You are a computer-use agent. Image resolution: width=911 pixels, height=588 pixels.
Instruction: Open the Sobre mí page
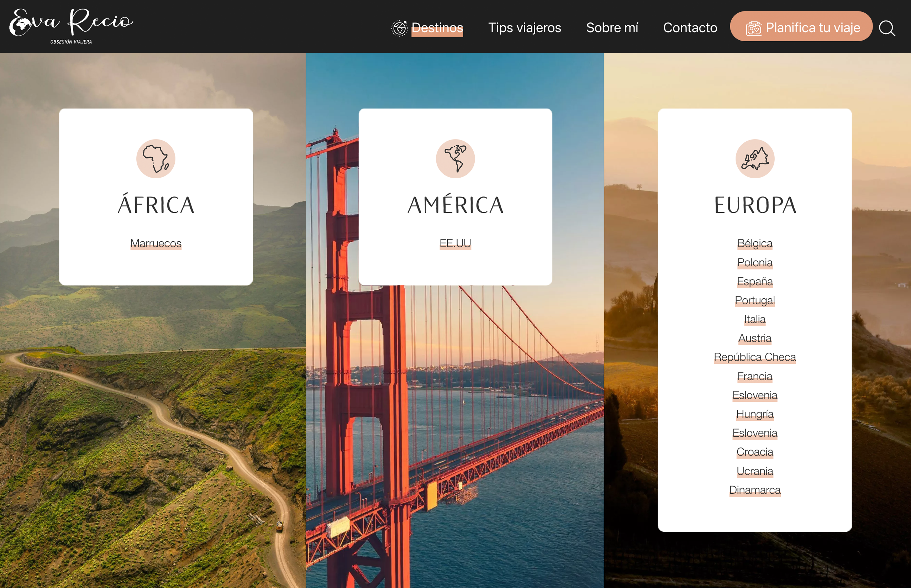pos(612,28)
